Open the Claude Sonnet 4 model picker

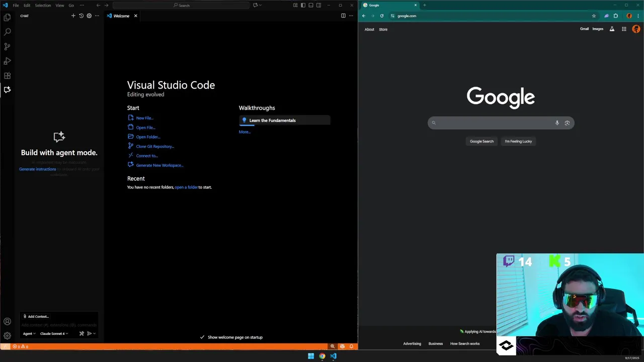point(54,333)
